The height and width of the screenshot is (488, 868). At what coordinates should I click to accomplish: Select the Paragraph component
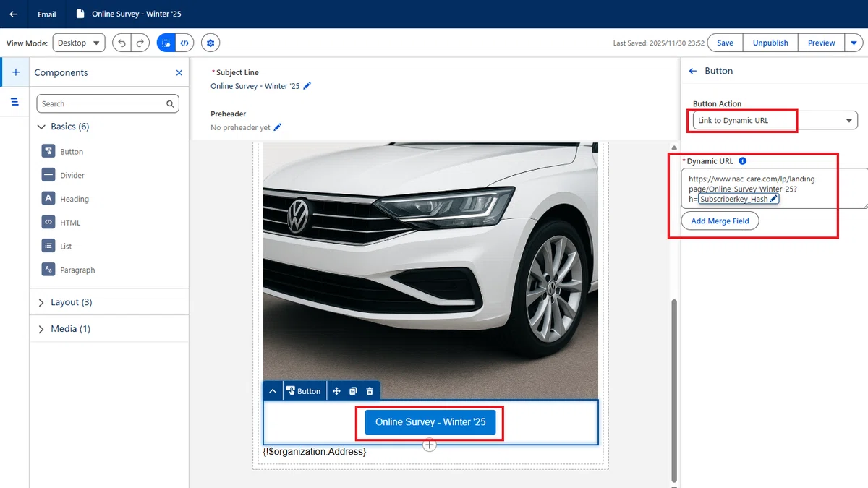click(x=68, y=270)
